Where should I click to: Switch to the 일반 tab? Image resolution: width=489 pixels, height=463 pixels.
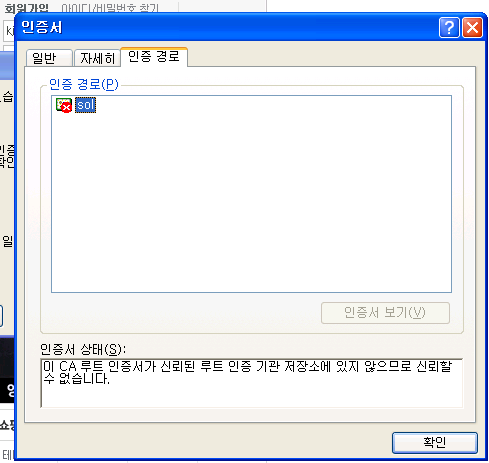point(49,58)
